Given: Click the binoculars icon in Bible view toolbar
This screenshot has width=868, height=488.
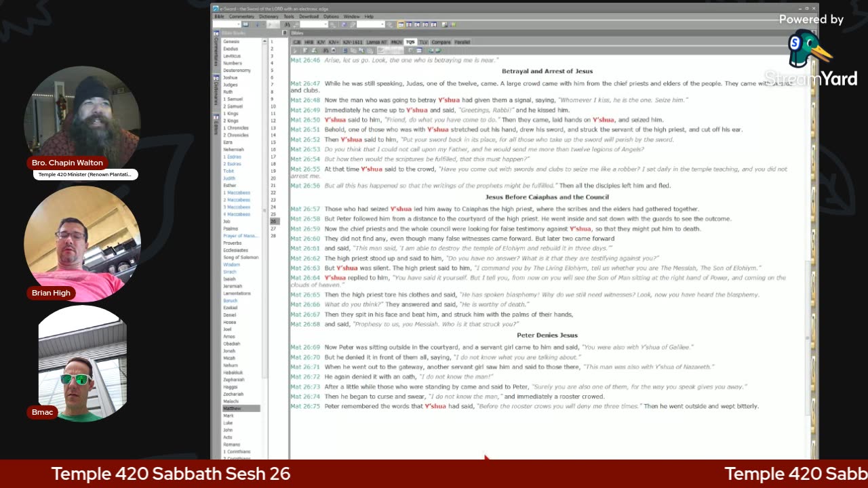Looking at the screenshot, I should (326, 50).
